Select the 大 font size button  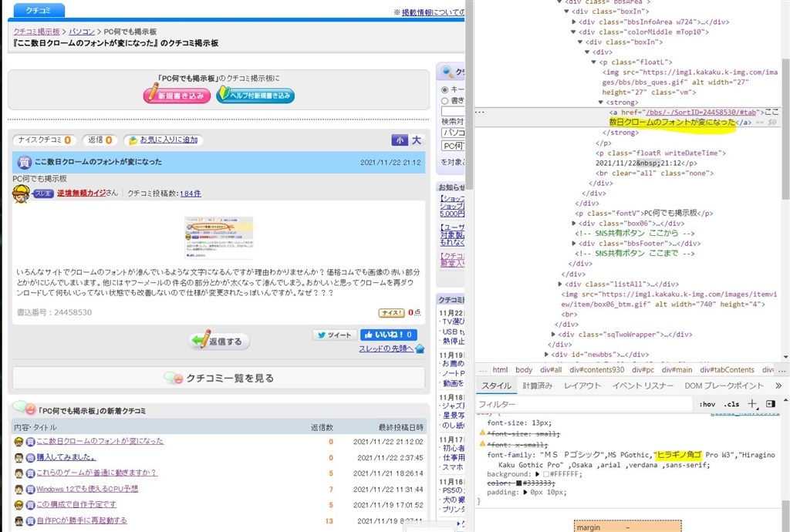pos(416,140)
